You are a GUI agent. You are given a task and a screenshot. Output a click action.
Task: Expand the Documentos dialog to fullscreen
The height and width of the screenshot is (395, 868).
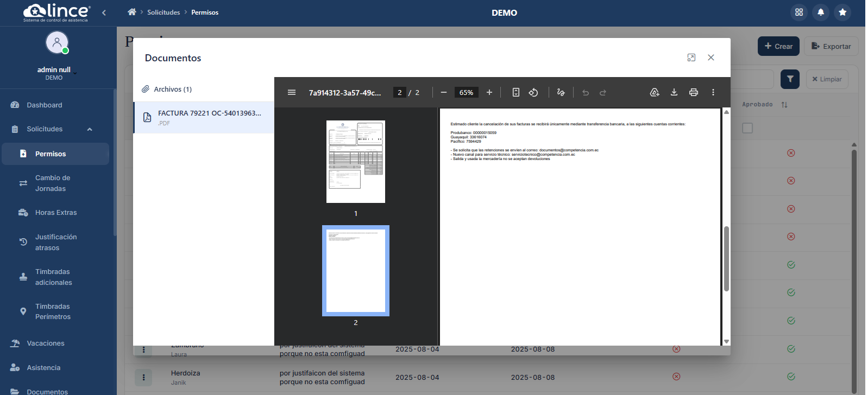(x=691, y=58)
